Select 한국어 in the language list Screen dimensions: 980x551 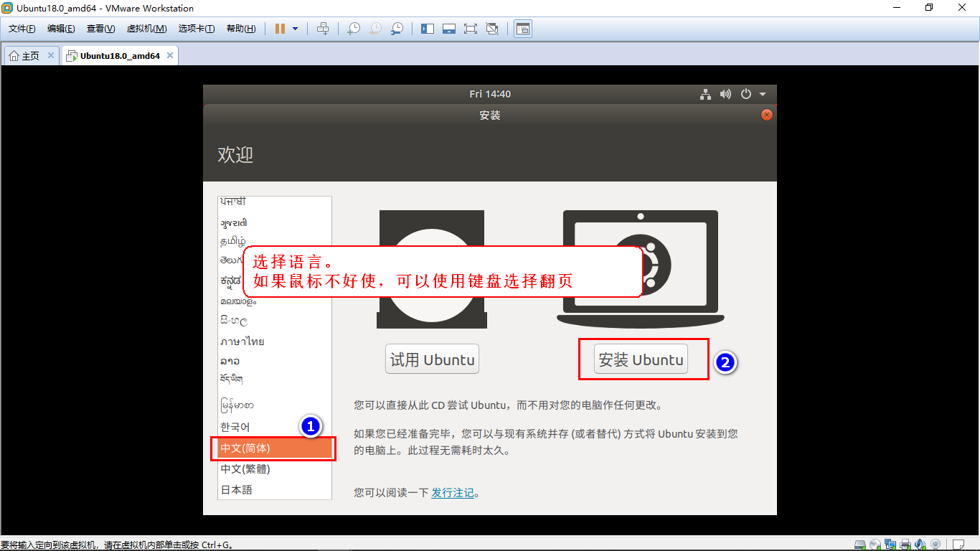275,427
